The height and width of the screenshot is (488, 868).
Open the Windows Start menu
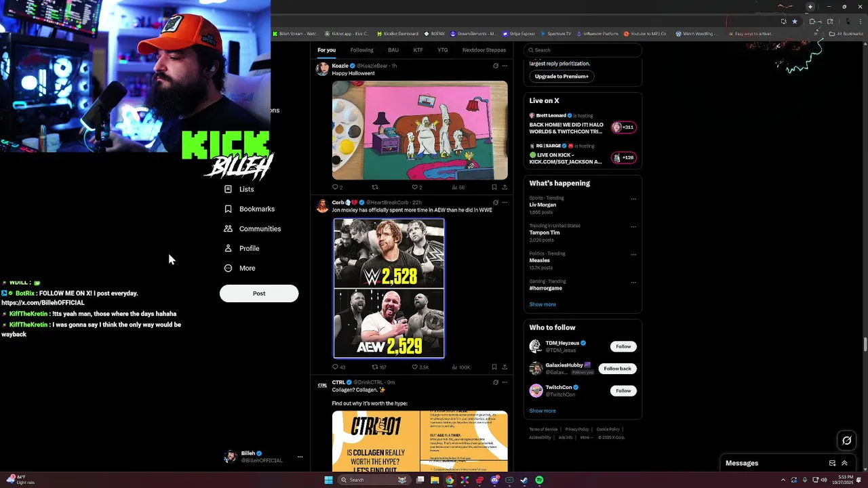coord(328,480)
